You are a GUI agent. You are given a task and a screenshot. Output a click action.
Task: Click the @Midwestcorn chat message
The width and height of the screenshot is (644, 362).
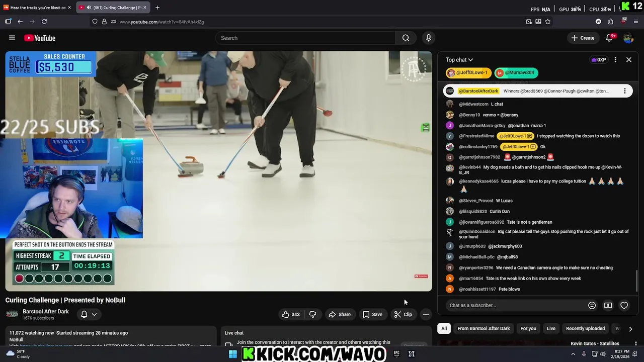[538, 104]
